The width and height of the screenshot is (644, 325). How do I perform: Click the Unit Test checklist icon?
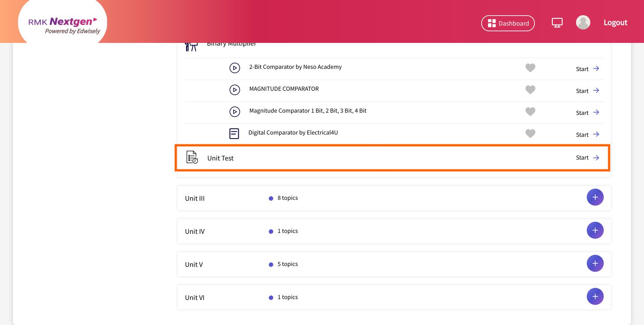192,157
